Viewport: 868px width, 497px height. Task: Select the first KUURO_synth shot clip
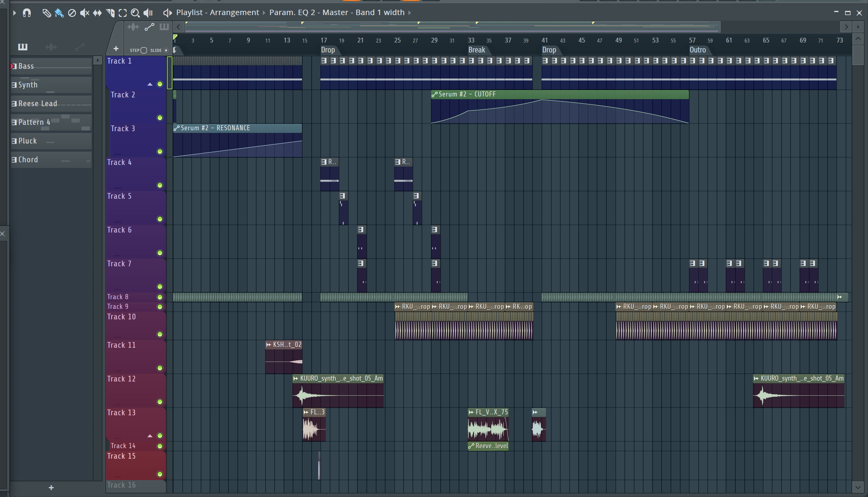pyautogui.click(x=338, y=391)
